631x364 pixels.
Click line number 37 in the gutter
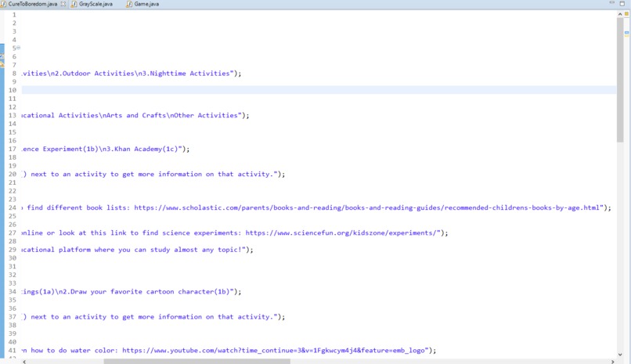pos(13,317)
